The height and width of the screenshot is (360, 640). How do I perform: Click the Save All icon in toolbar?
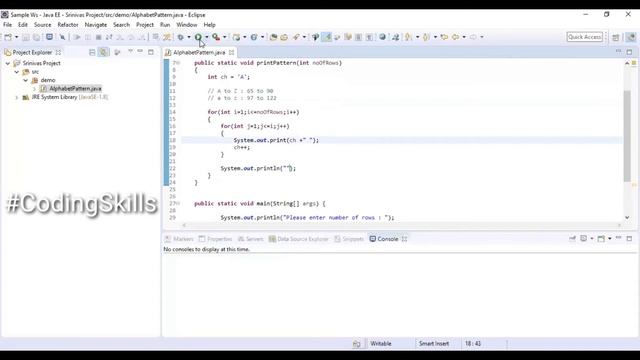[x=36, y=37]
